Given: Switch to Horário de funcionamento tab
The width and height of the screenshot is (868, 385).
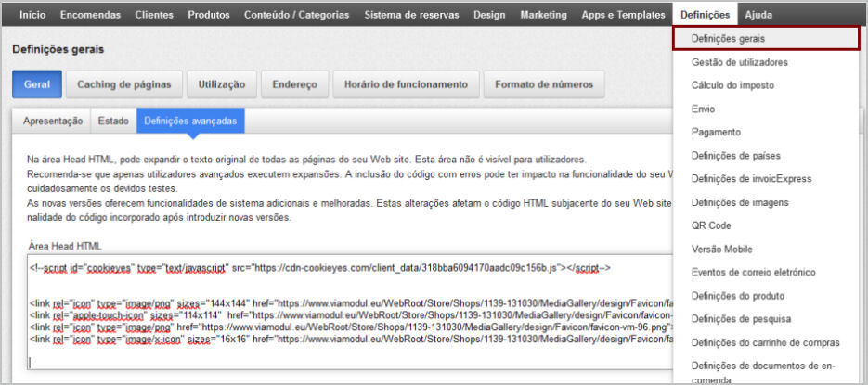Looking at the screenshot, I should (x=406, y=84).
